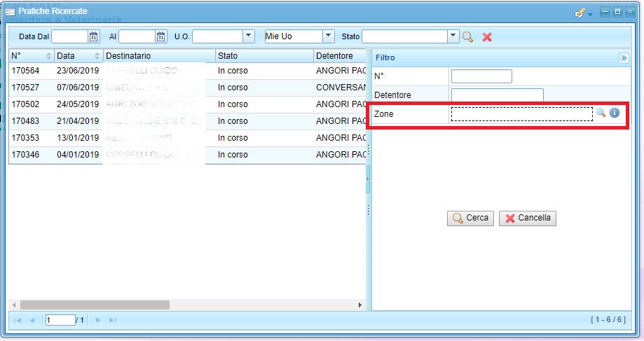Click the Destinatario column header
The height and width of the screenshot is (341, 644).
point(159,56)
